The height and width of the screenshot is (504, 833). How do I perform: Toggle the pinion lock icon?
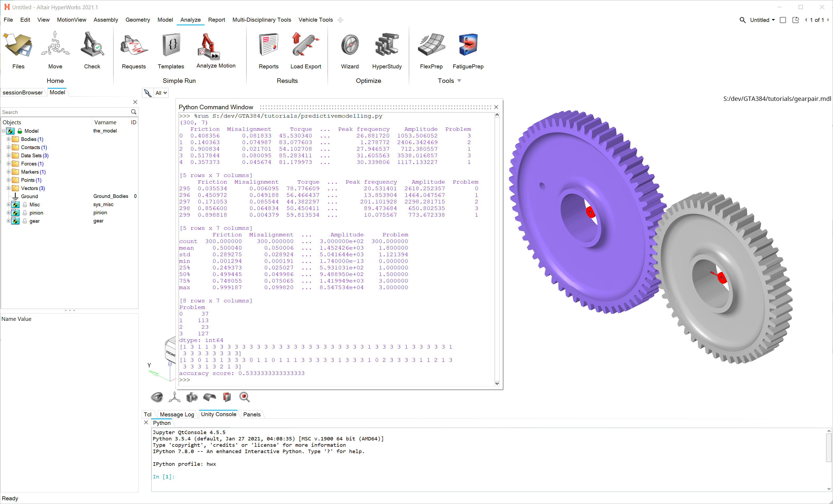pos(25,213)
